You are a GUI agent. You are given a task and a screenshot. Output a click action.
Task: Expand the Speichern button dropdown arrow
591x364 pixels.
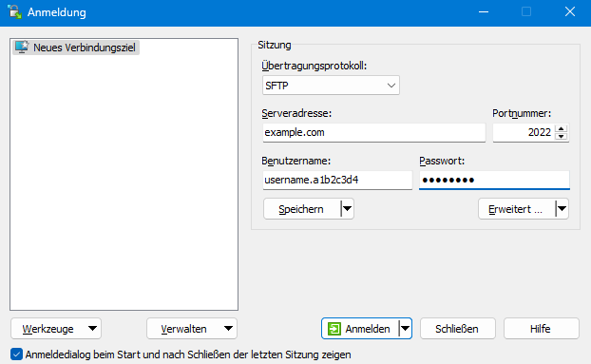[x=347, y=209]
